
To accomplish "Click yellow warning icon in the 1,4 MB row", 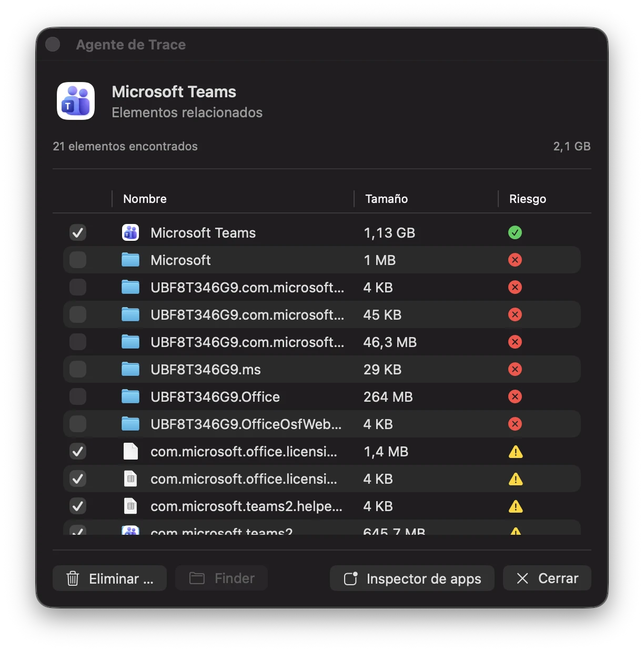I will [516, 452].
